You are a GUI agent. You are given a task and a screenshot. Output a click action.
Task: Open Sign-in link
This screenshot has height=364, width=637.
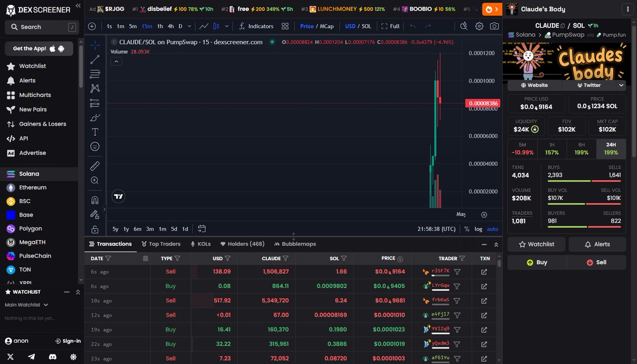pyautogui.click(x=68, y=341)
